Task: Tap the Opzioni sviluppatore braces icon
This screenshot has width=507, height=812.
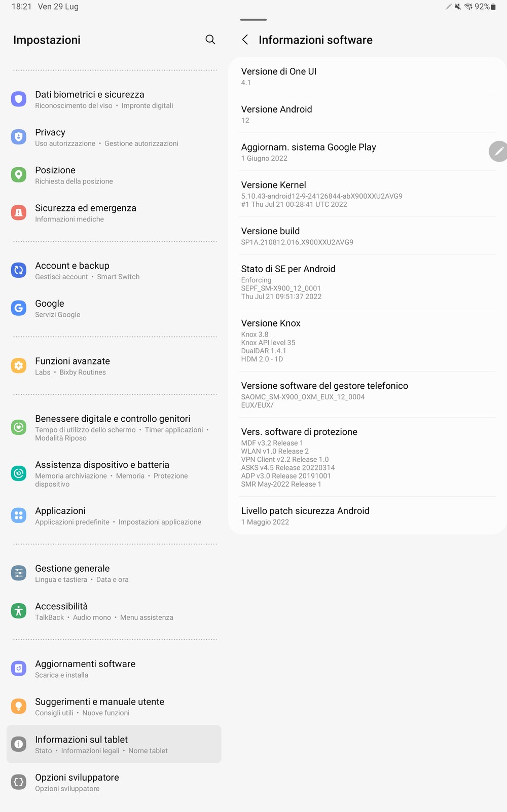Action: [x=19, y=782]
